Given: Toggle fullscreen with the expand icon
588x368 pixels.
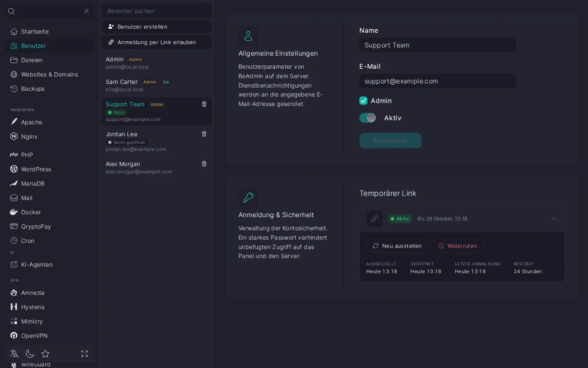Looking at the screenshot, I should pos(85,354).
